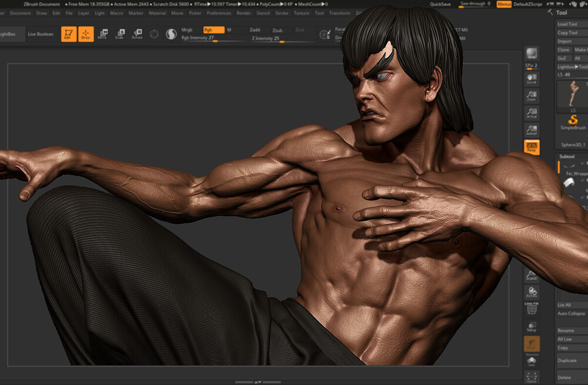Click the BPR render sphere icon

tap(532, 54)
